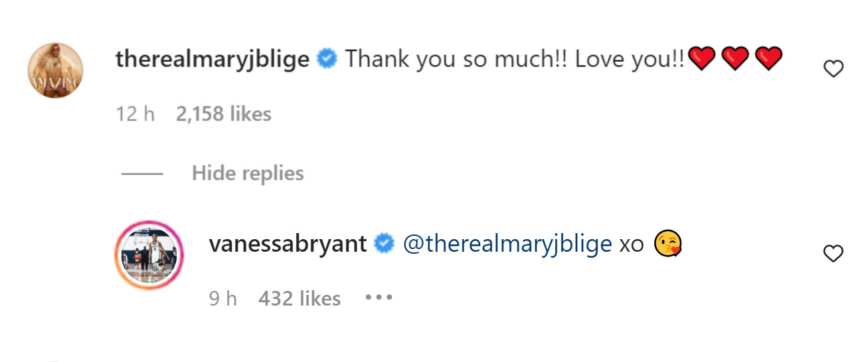Open the @therealmaryjblige mention link

click(507, 244)
